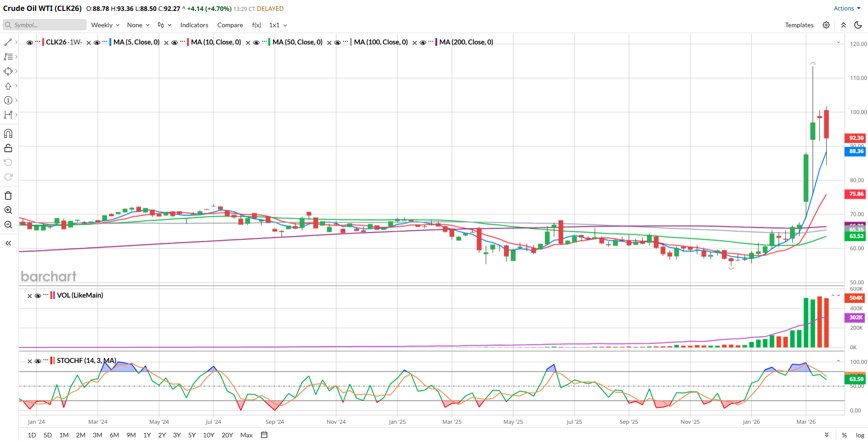Click the Templates button
The height and width of the screenshot is (441, 868).
(x=799, y=25)
